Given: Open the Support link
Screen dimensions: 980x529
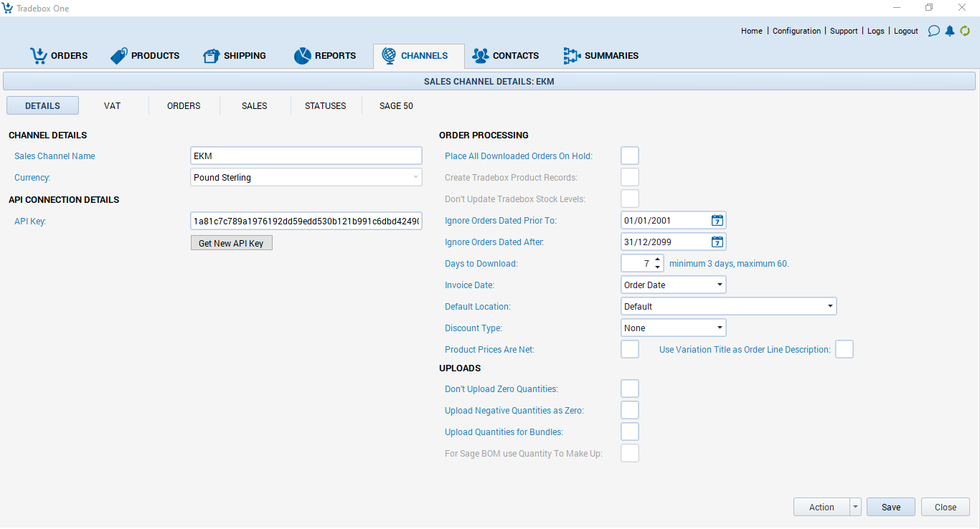Looking at the screenshot, I should point(844,31).
